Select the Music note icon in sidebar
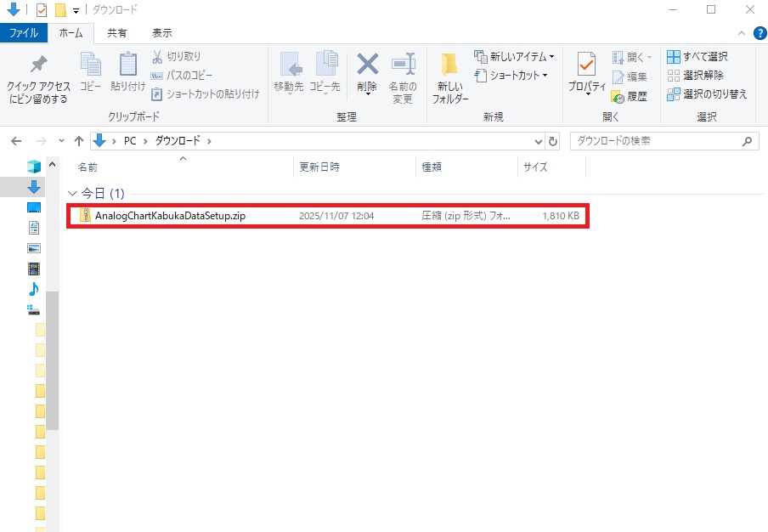 (34, 289)
